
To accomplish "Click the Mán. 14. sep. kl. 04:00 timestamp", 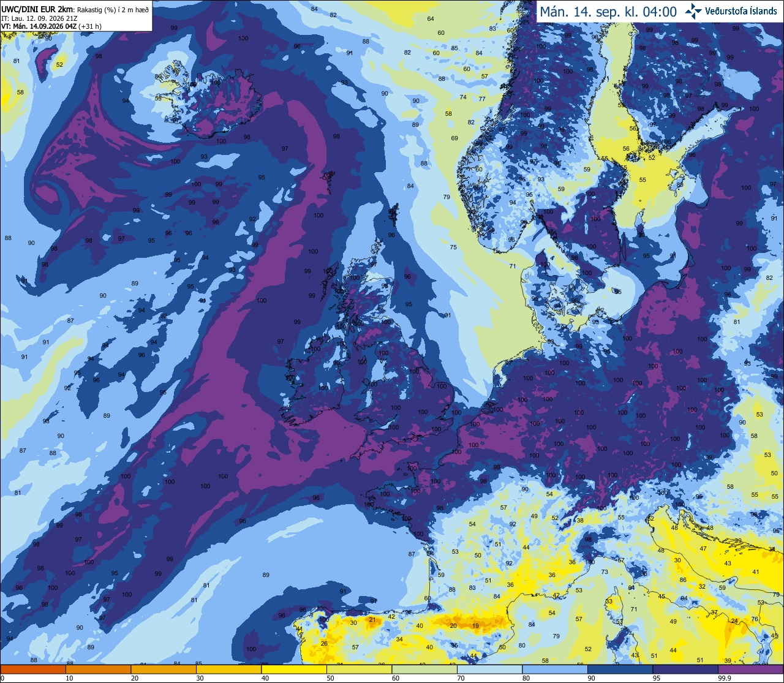I will tap(608, 12).
